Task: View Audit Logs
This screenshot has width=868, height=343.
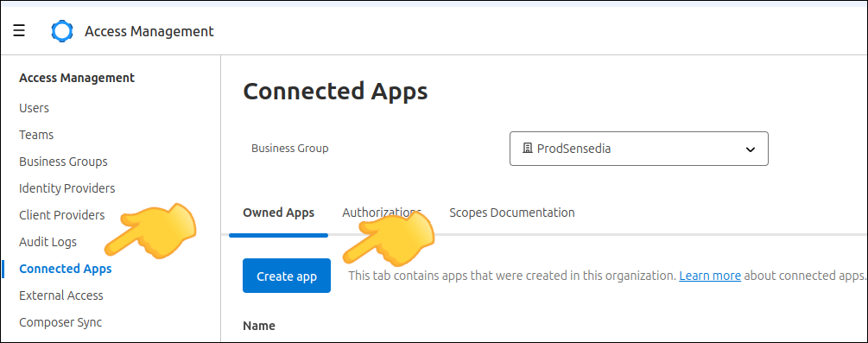Action: pos(48,242)
